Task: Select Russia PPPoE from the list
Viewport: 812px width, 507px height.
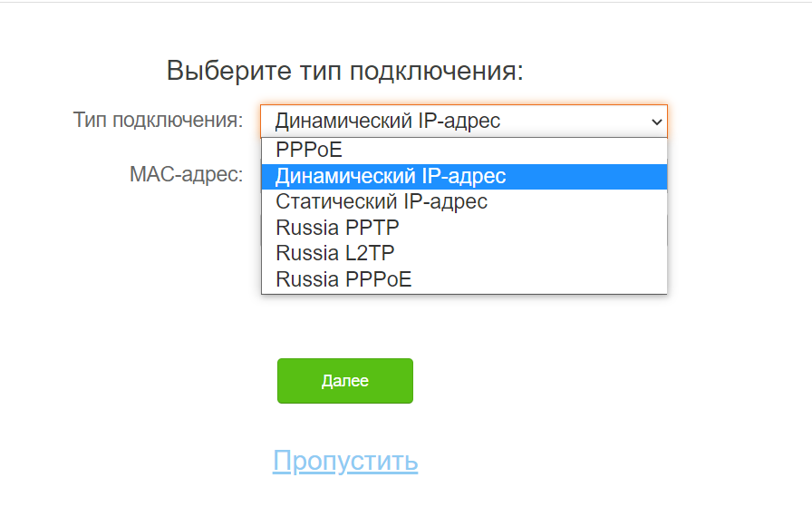Action: pos(343,279)
